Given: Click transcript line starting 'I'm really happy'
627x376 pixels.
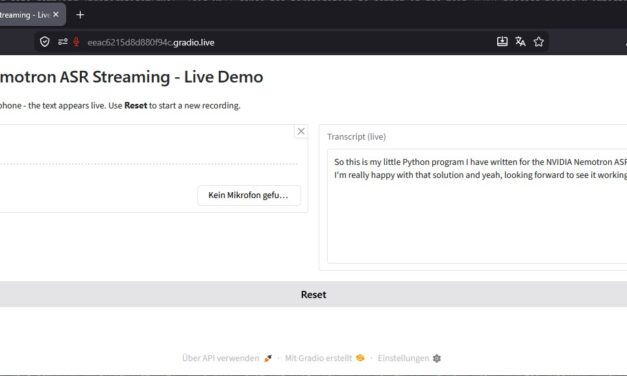Looking at the screenshot, I should (480, 175).
